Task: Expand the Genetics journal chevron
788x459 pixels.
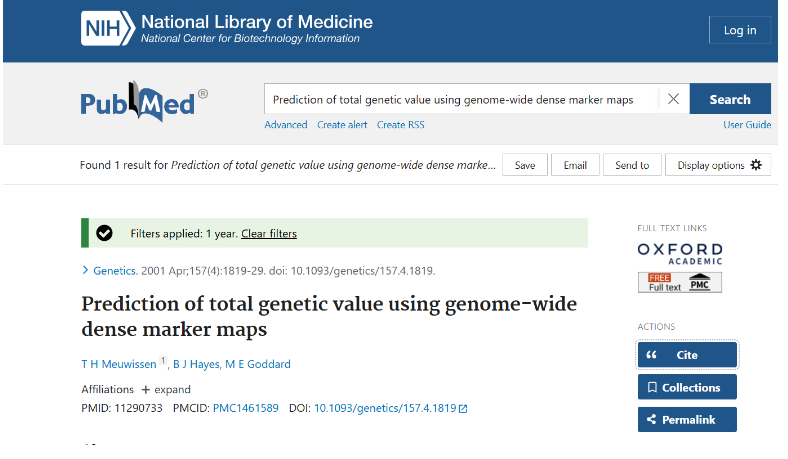Action: click(x=85, y=270)
